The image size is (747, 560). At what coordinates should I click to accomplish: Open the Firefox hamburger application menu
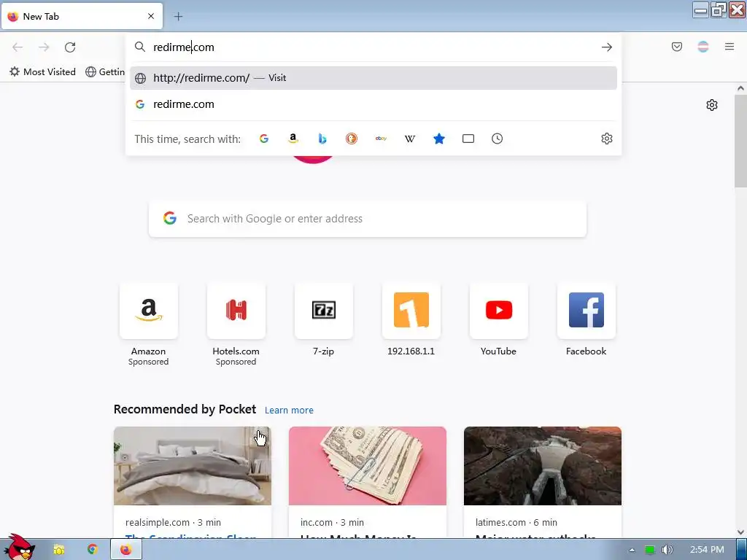729,47
